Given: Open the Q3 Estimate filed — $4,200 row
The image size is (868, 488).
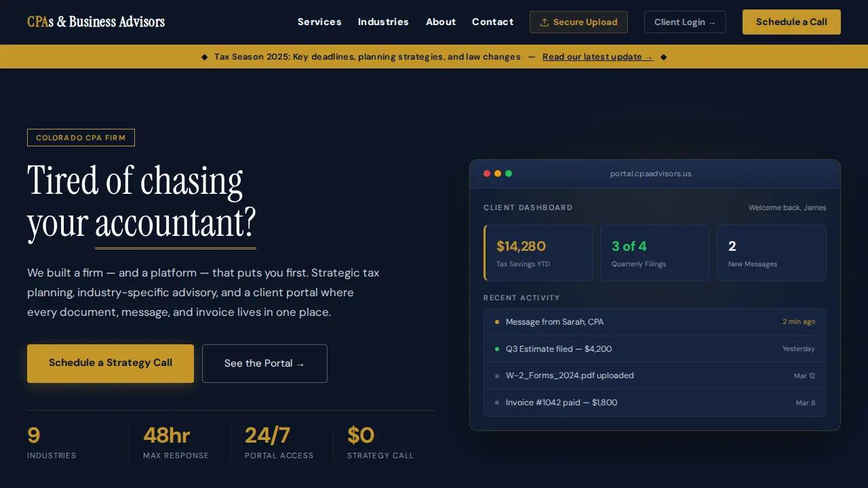Looking at the screenshot, I should (x=655, y=349).
